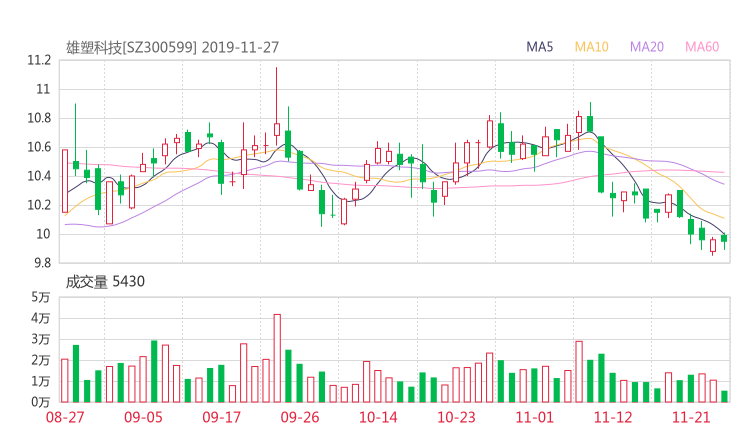
Task: Click the 雄塑科技[SZ300599] chart title
Action: click(132, 47)
